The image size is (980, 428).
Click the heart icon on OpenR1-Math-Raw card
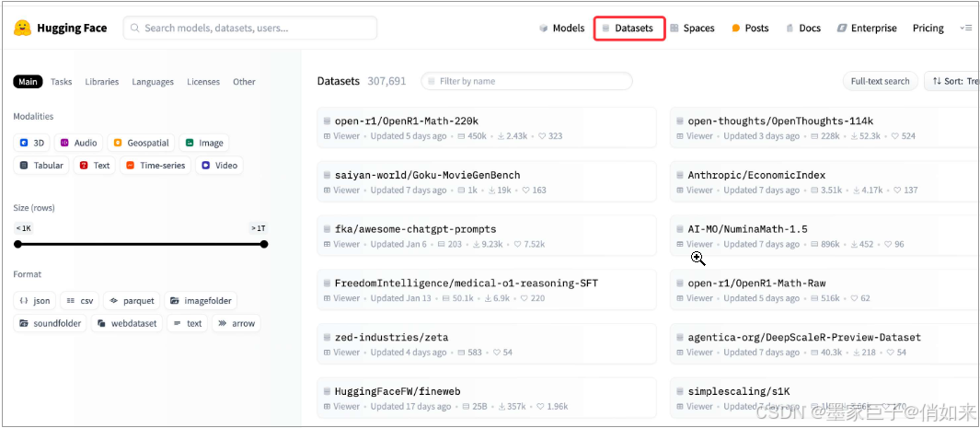click(x=854, y=298)
